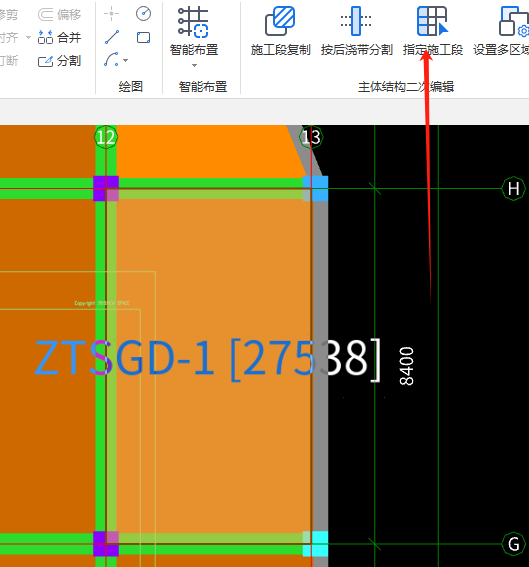Select the blue column at 13/H
This screenshot has height=567, width=529.
(x=316, y=188)
